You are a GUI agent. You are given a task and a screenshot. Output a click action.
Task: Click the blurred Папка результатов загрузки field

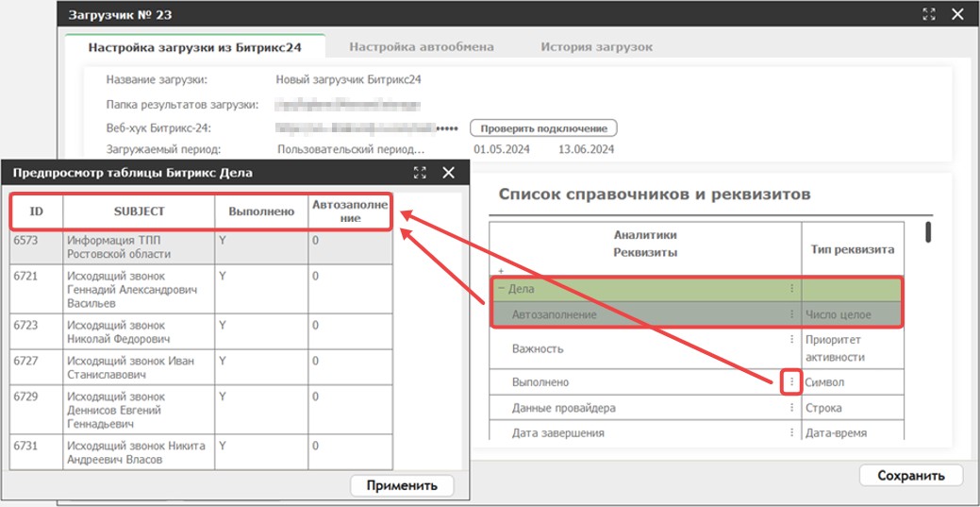pos(349,105)
